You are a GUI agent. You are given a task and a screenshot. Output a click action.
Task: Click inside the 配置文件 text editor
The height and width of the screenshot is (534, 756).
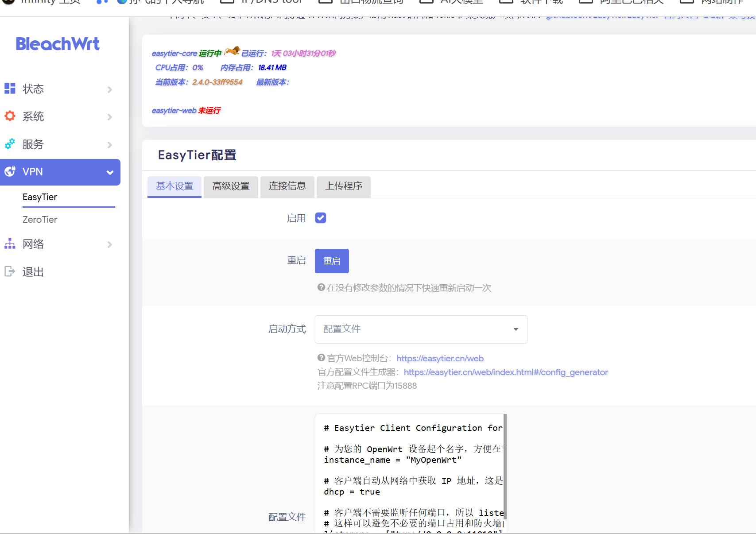(x=411, y=473)
